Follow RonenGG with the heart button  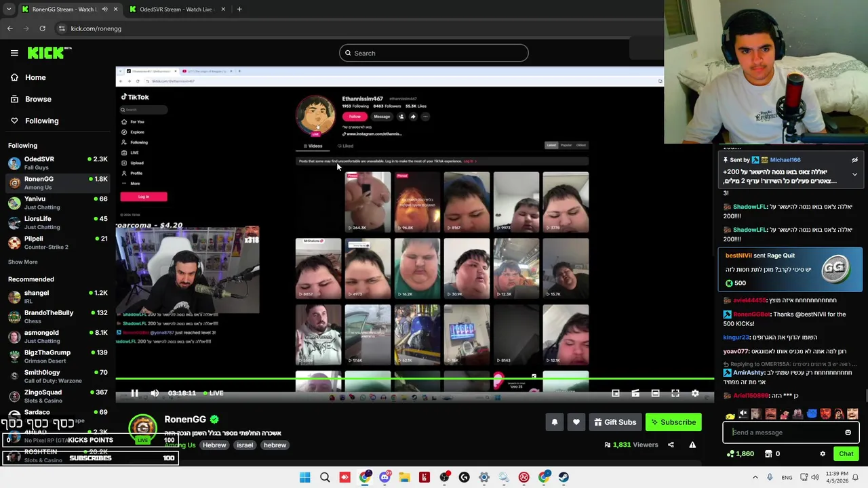pos(576,422)
